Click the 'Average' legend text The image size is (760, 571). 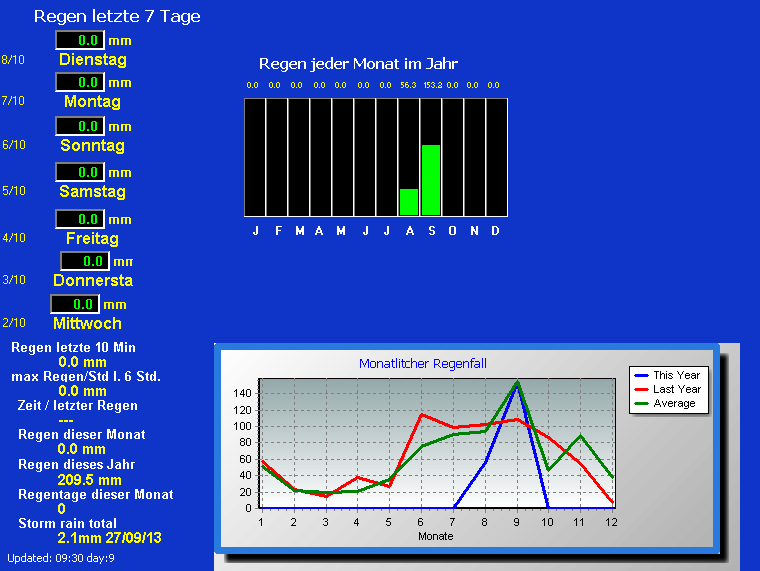tap(674, 403)
